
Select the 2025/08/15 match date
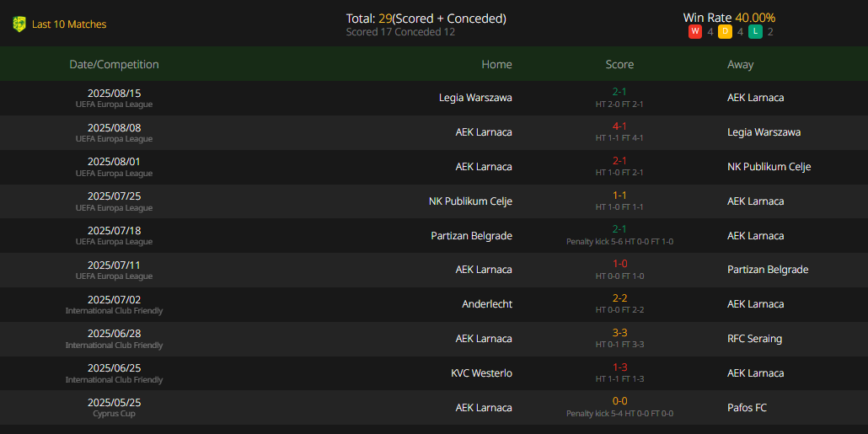(114, 93)
